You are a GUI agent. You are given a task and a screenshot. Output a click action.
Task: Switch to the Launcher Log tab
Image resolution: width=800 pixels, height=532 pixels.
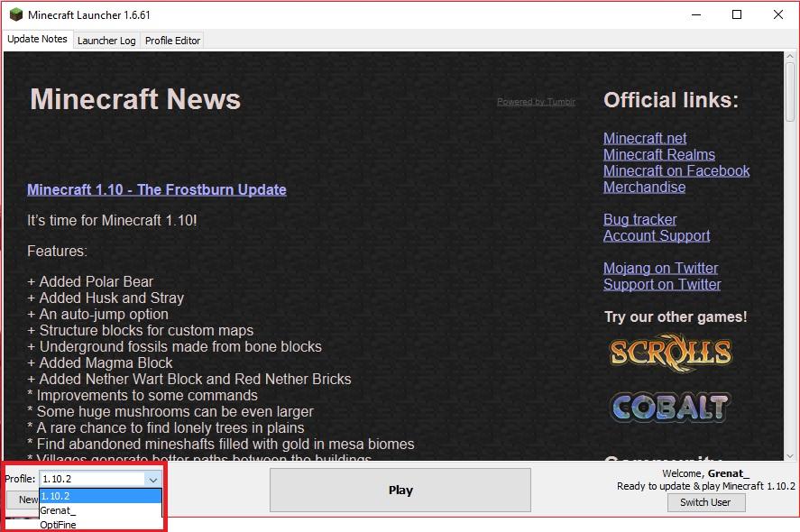pyautogui.click(x=106, y=41)
